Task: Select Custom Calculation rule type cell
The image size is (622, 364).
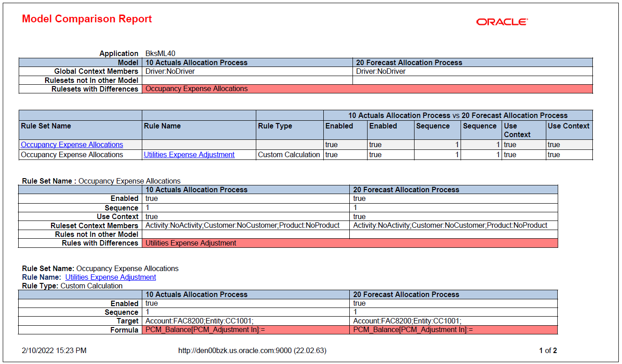Action: tap(289, 155)
